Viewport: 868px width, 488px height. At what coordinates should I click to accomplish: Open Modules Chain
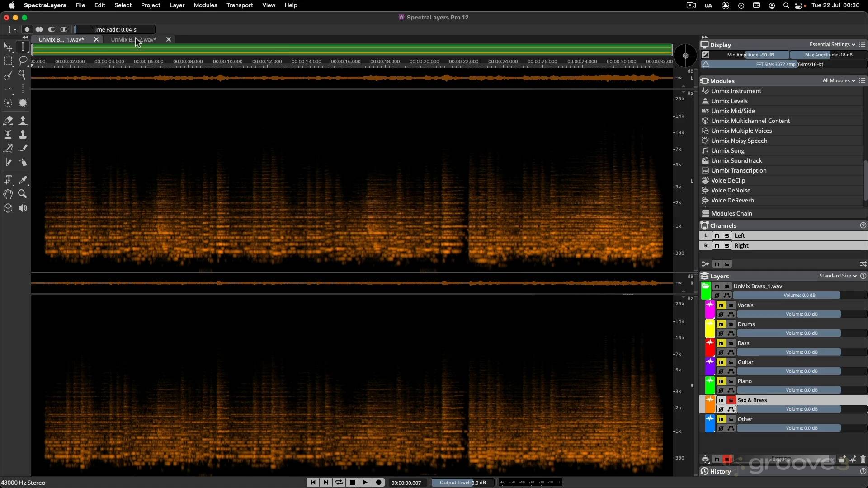tap(731, 214)
